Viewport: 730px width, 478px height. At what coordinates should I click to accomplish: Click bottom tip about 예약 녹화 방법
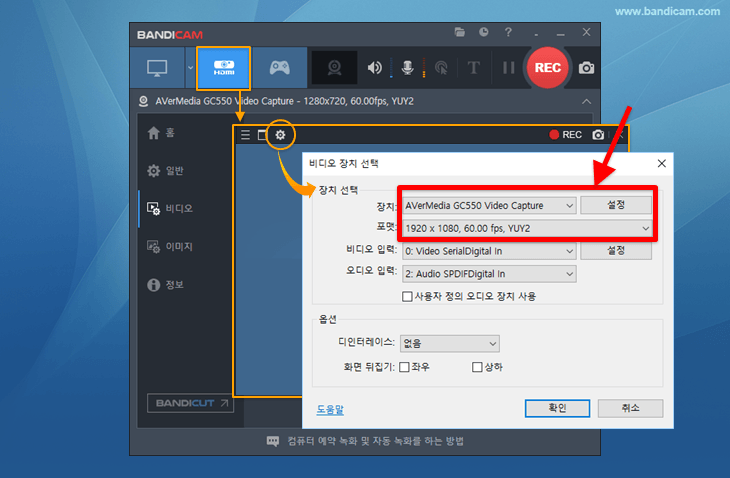coord(376,441)
